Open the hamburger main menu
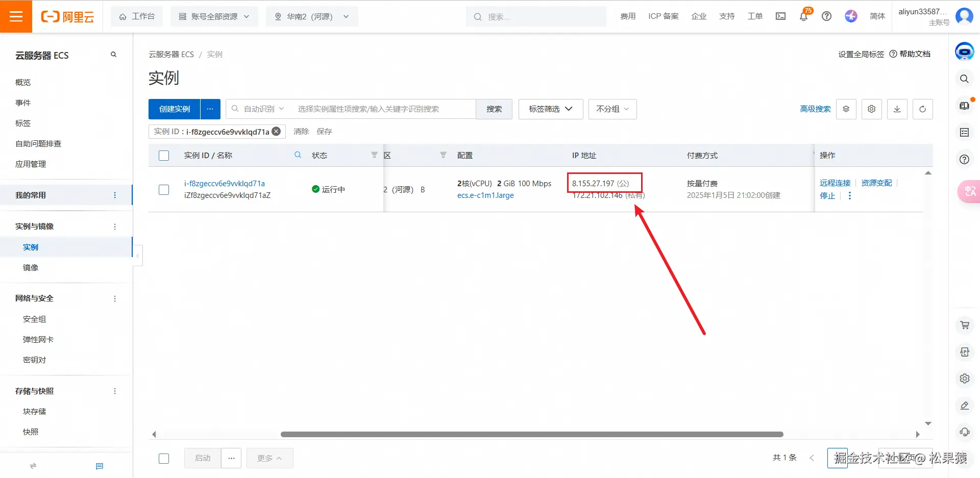 [x=16, y=16]
